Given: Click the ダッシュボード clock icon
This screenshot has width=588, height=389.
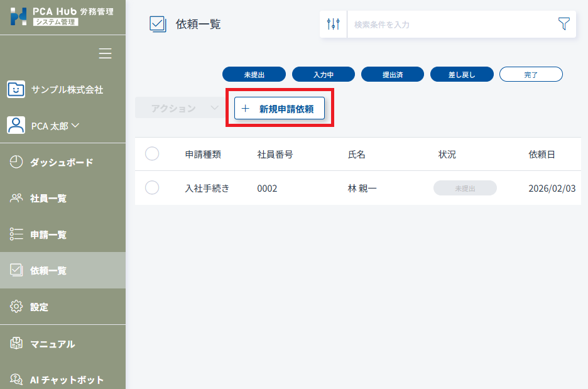Looking at the screenshot, I should pos(16,162).
